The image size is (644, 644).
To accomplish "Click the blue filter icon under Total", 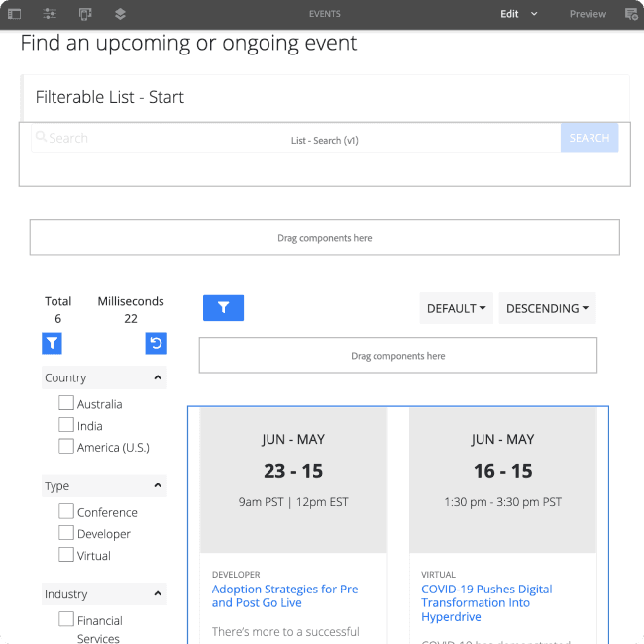I will coord(53,343).
